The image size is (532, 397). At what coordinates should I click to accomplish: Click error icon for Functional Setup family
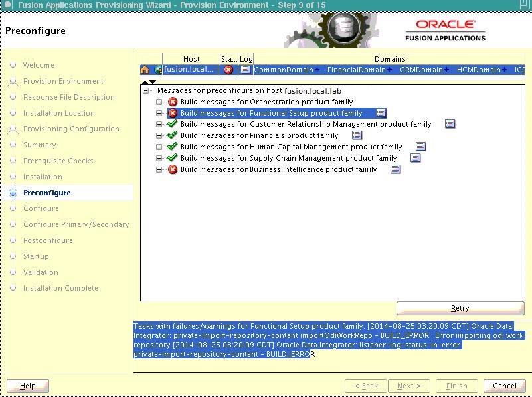tap(173, 113)
